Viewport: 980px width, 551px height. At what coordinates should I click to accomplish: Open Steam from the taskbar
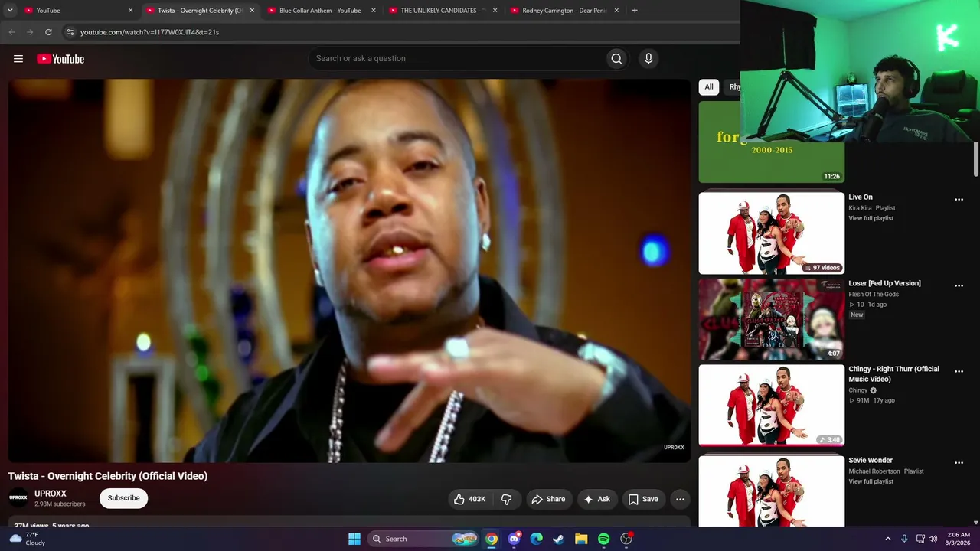[x=559, y=539]
